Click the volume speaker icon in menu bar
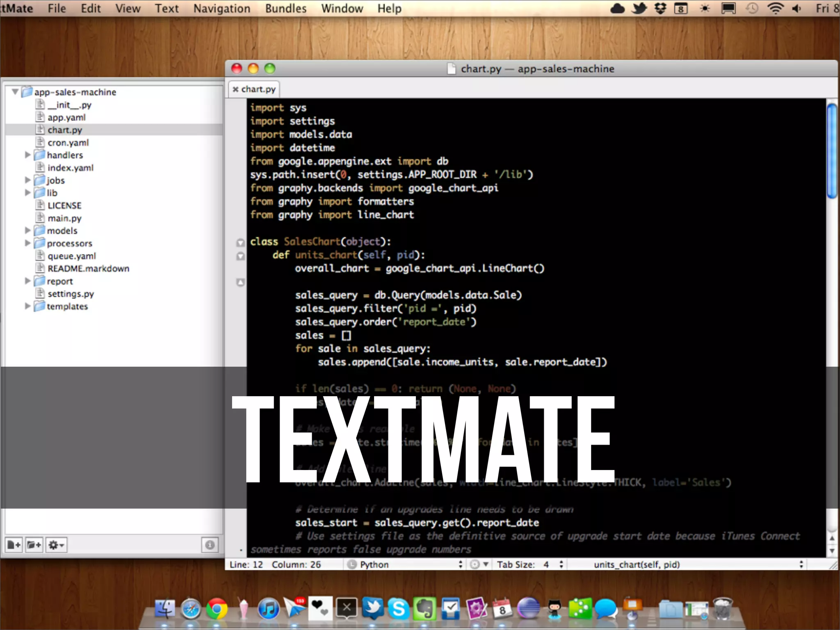The height and width of the screenshot is (630, 840). click(797, 8)
